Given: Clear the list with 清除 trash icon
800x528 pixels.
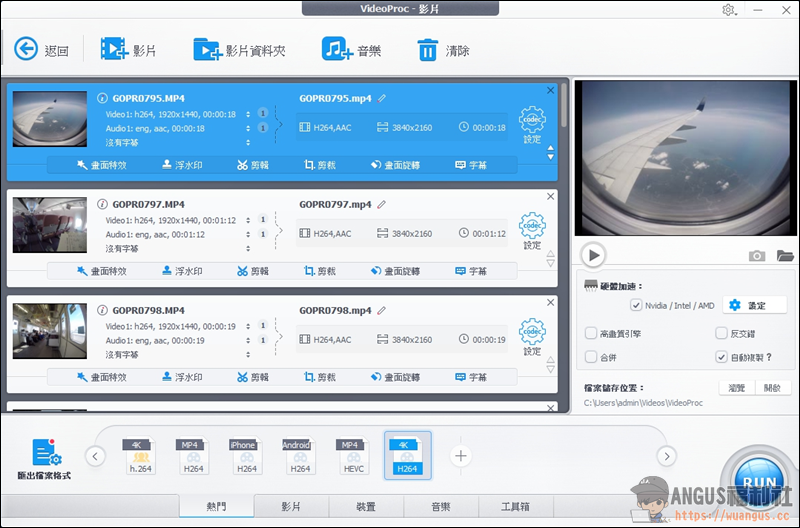Looking at the screenshot, I should (x=428, y=50).
